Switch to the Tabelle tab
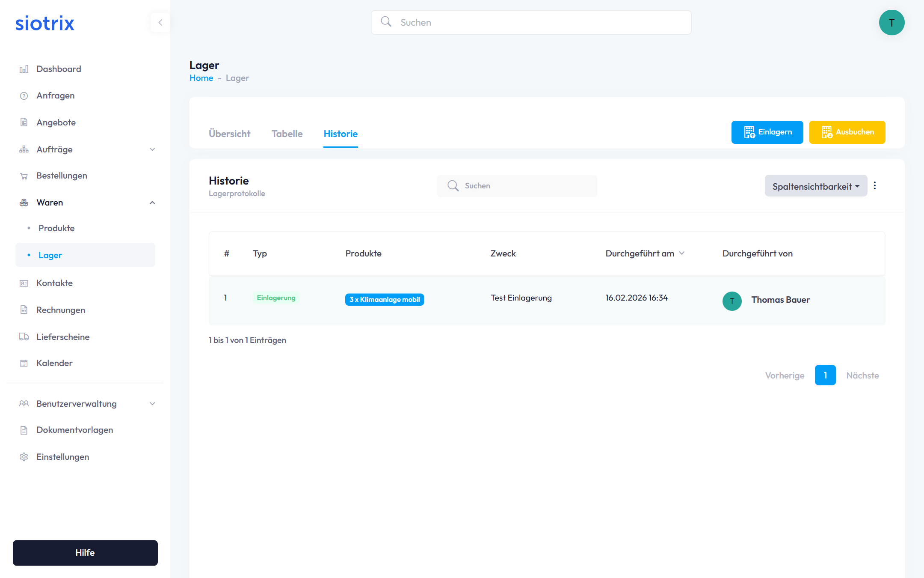The image size is (924, 578). (x=287, y=134)
